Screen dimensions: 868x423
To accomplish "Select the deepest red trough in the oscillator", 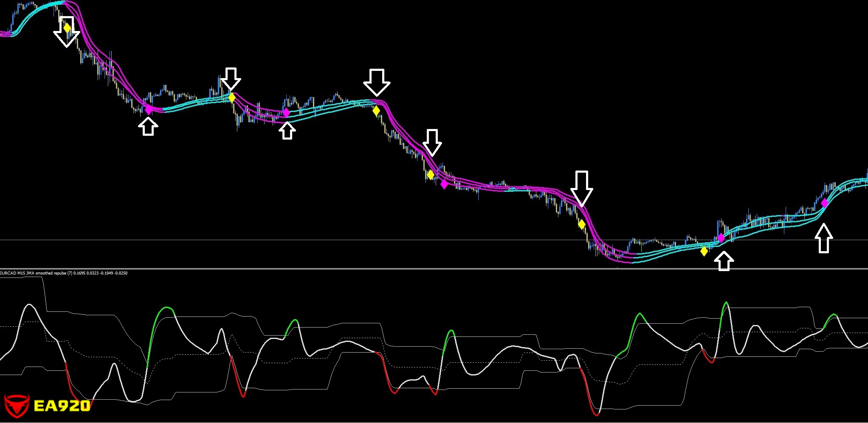I will (x=596, y=414).
